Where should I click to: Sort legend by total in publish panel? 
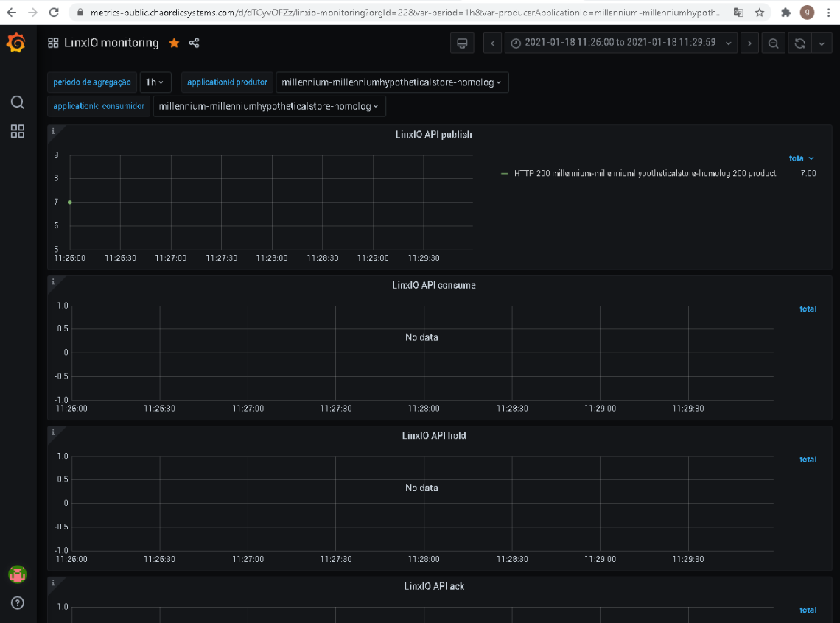802,158
